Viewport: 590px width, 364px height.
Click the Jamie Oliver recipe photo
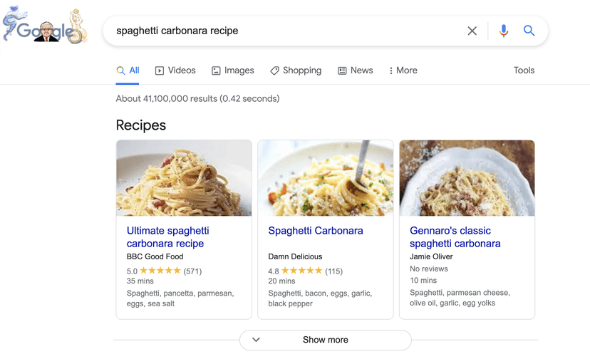pos(467,178)
